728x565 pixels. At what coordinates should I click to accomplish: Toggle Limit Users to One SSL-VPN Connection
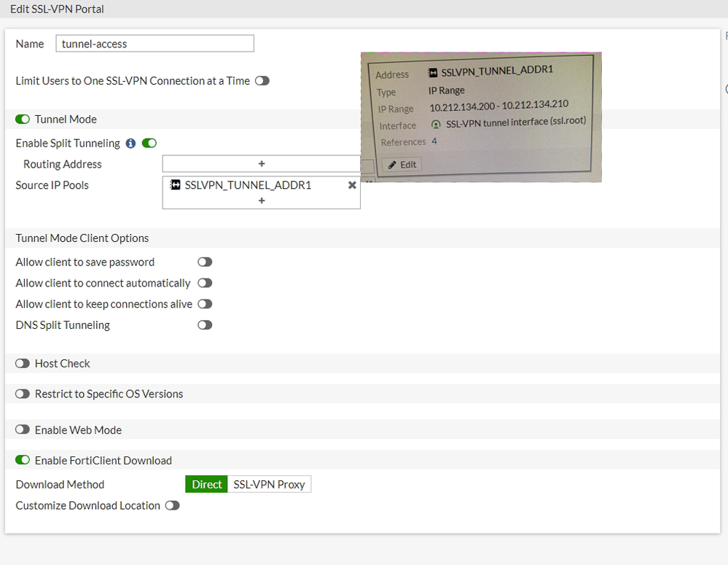tap(262, 81)
